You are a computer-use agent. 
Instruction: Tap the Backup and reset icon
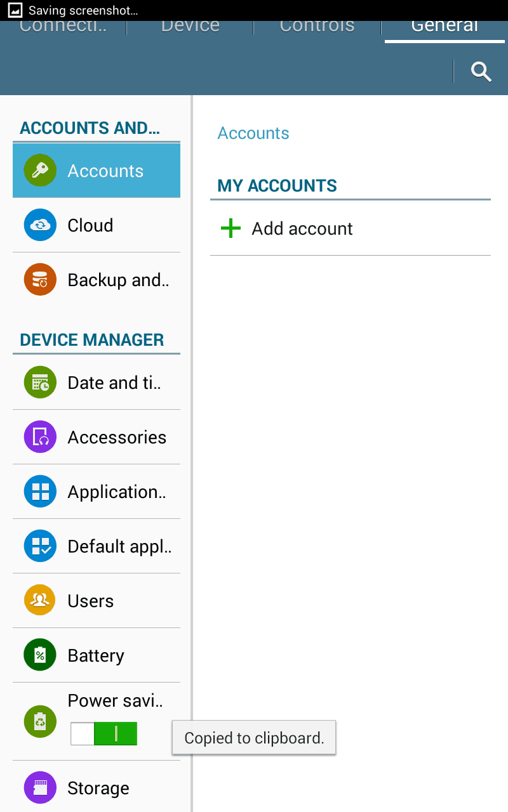[x=40, y=280]
